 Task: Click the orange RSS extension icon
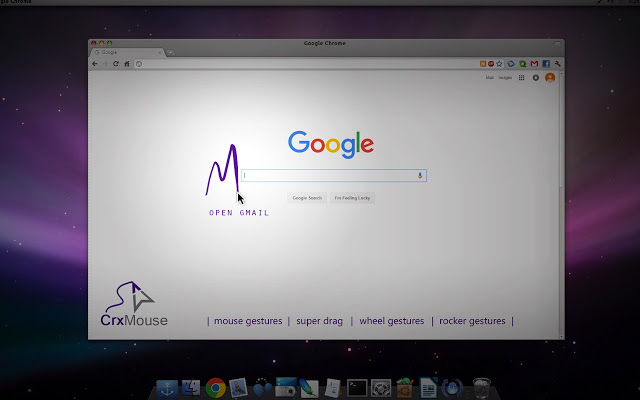pyautogui.click(x=483, y=64)
